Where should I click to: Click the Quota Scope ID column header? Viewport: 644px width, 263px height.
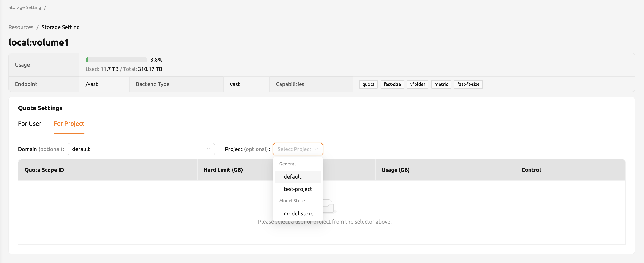pos(108,170)
